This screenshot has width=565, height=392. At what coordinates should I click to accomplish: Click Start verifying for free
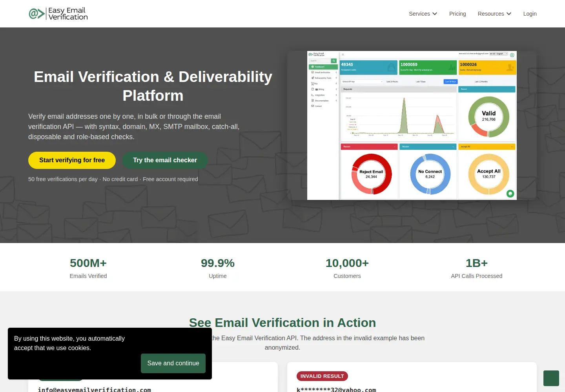click(x=72, y=160)
